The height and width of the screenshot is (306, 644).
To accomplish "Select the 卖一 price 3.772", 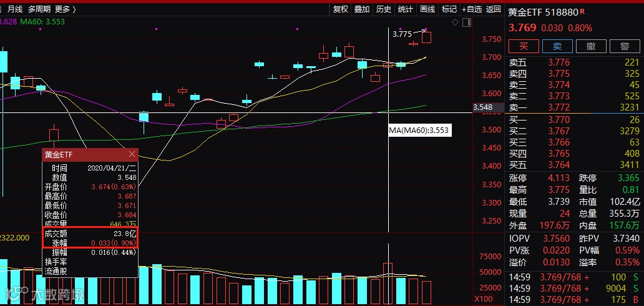I will [x=559, y=107].
